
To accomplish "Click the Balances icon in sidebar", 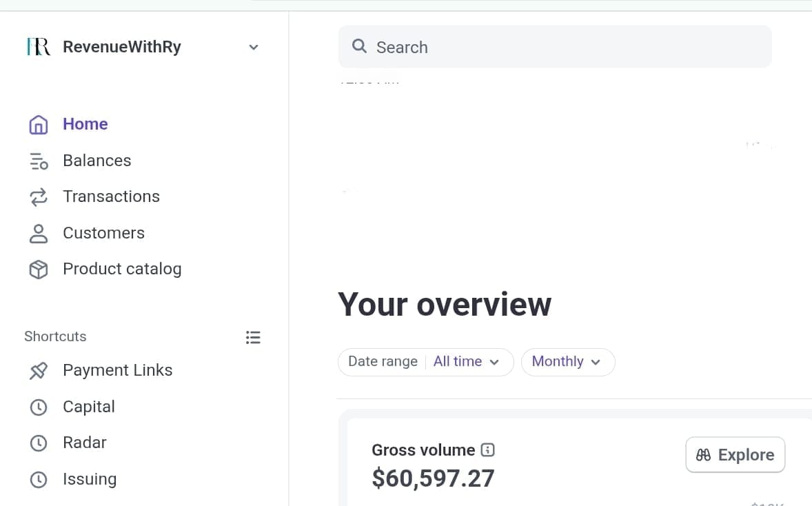I will click(39, 161).
